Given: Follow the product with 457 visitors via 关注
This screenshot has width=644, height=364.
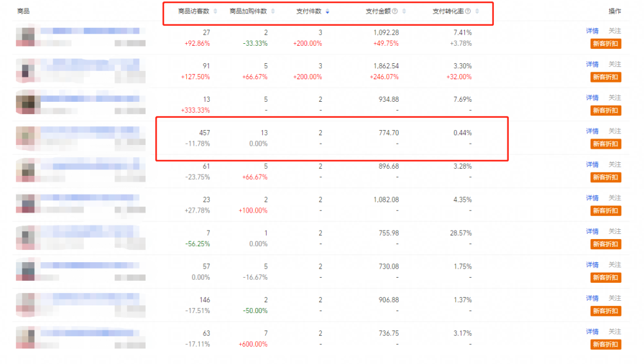Looking at the screenshot, I should click(x=615, y=131).
